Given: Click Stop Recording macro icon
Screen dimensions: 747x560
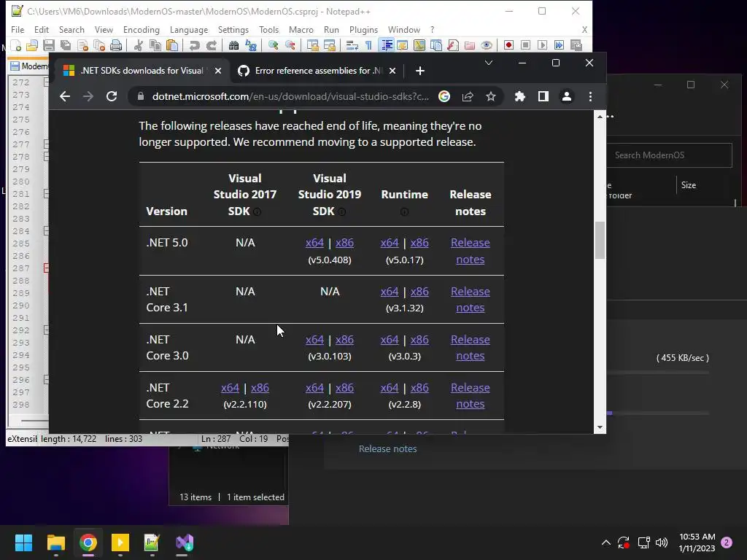Looking at the screenshot, I should (525, 45).
